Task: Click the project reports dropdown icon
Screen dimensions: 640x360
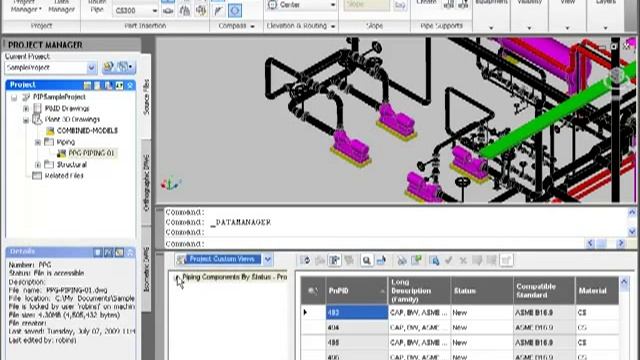Action: 124,67
